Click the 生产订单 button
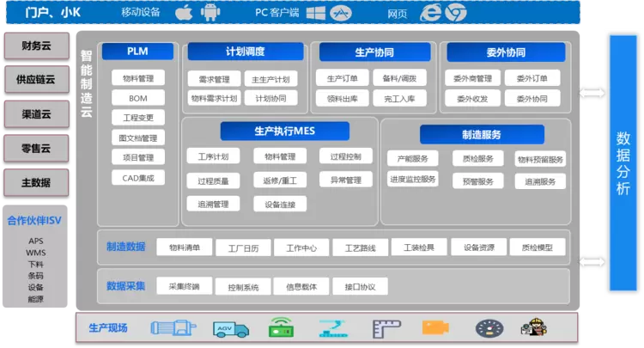 (342, 79)
